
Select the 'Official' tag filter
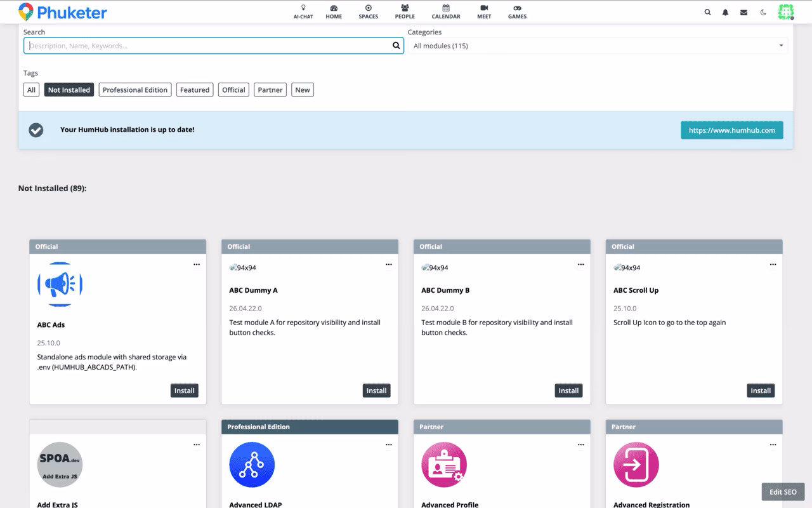pos(233,90)
